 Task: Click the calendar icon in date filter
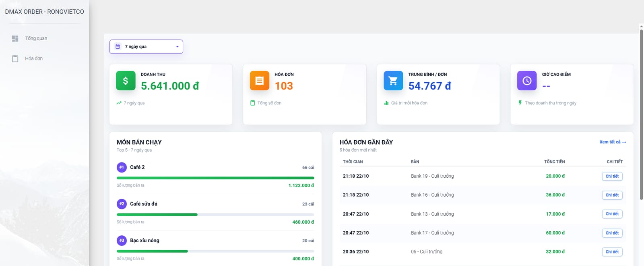118,47
